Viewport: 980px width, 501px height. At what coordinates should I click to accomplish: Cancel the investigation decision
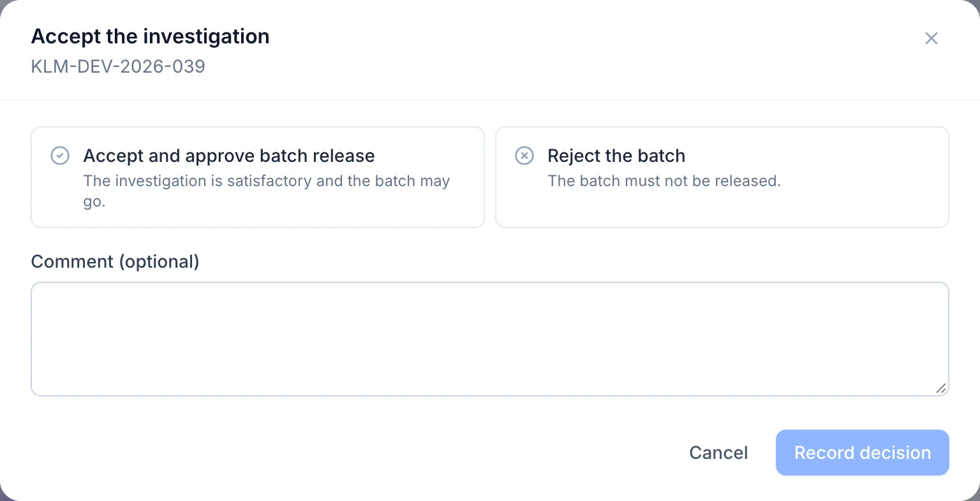point(718,453)
